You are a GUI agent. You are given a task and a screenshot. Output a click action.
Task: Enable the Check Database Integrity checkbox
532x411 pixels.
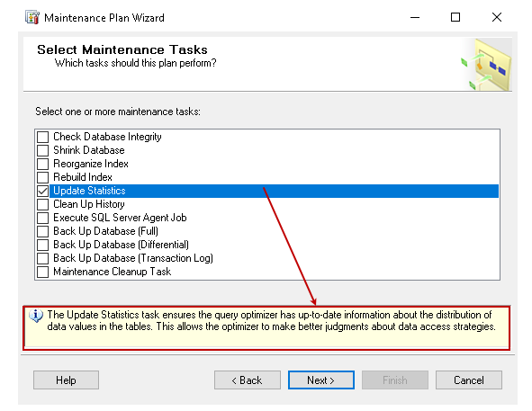(x=42, y=137)
